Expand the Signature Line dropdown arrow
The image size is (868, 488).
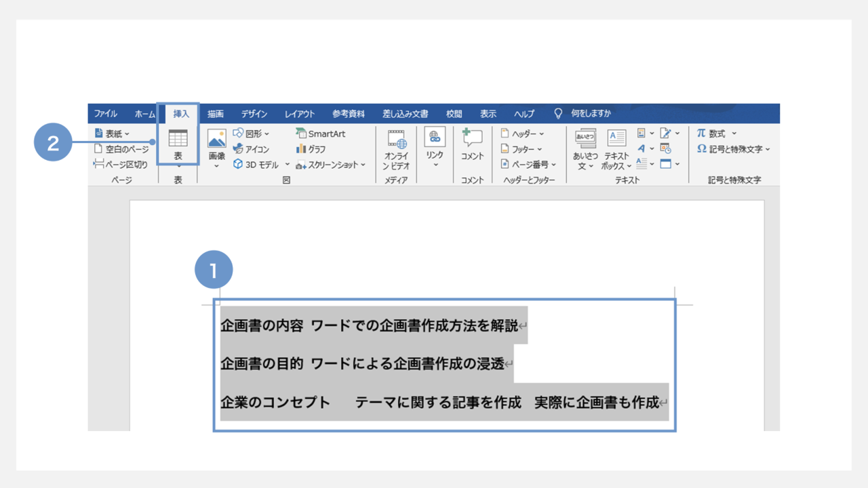click(x=677, y=134)
